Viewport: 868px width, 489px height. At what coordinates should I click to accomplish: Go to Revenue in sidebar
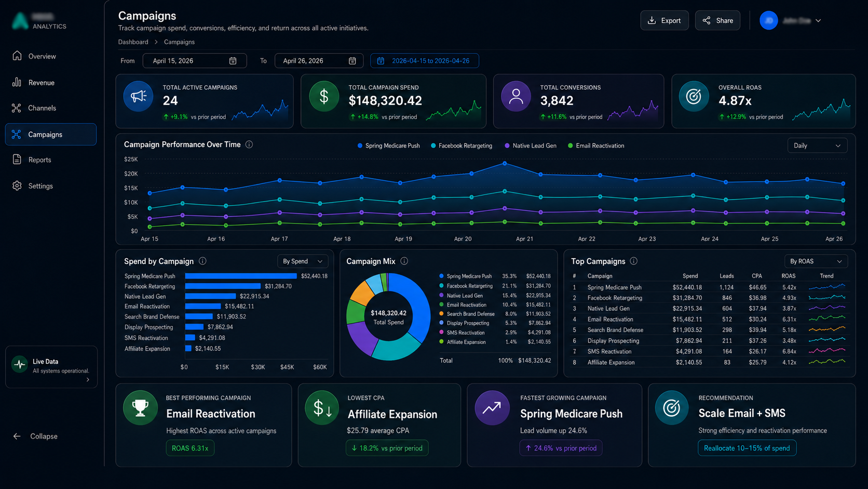tap(51, 83)
